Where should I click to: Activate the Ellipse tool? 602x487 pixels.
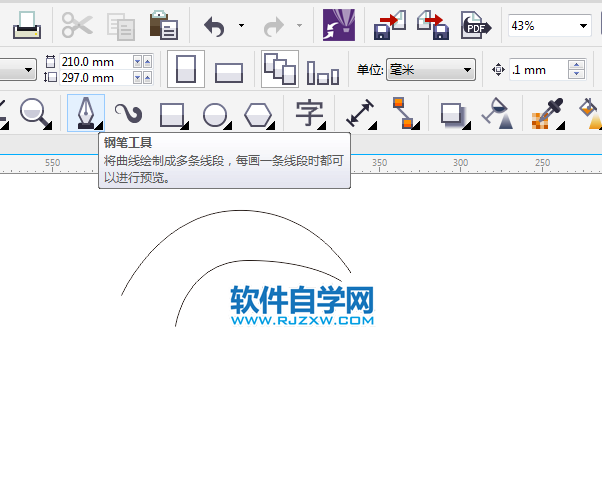(x=215, y=113)
